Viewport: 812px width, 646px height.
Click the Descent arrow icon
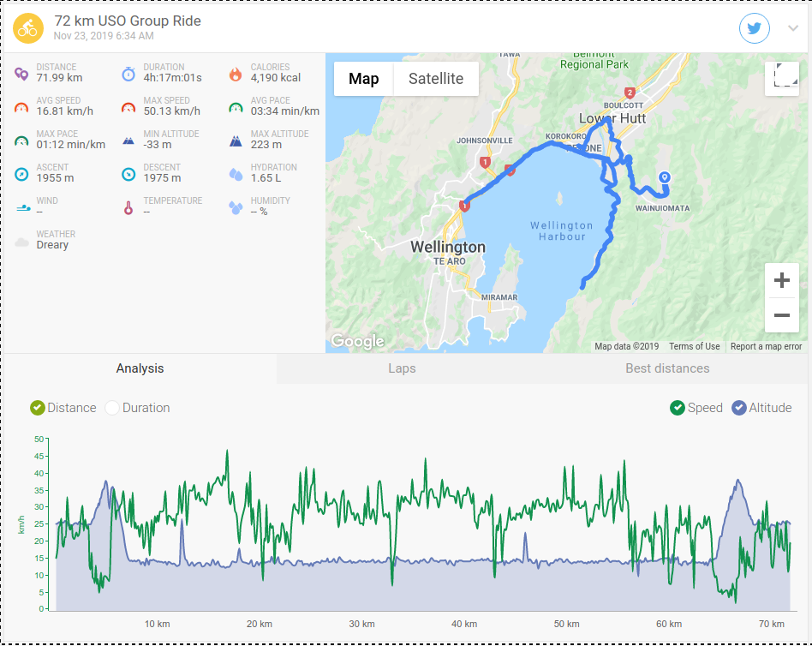click(128, 174)
